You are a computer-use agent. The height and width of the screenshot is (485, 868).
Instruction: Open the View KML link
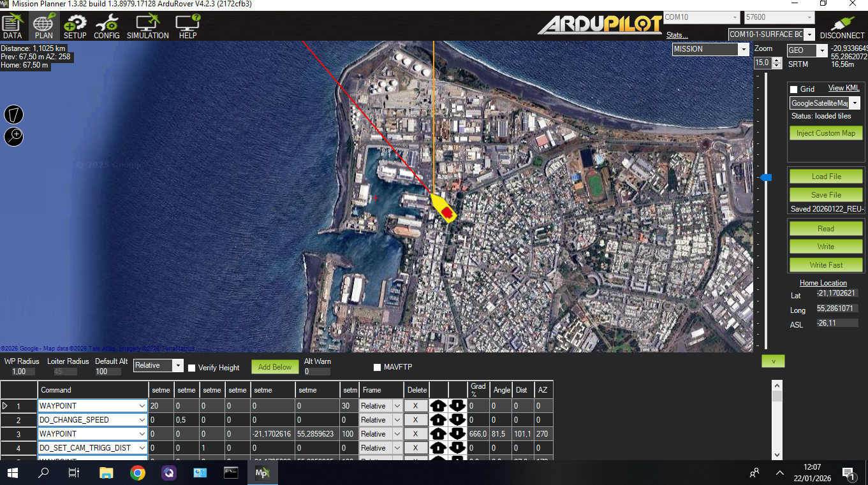pyautogui.click(x=843, y=88)
